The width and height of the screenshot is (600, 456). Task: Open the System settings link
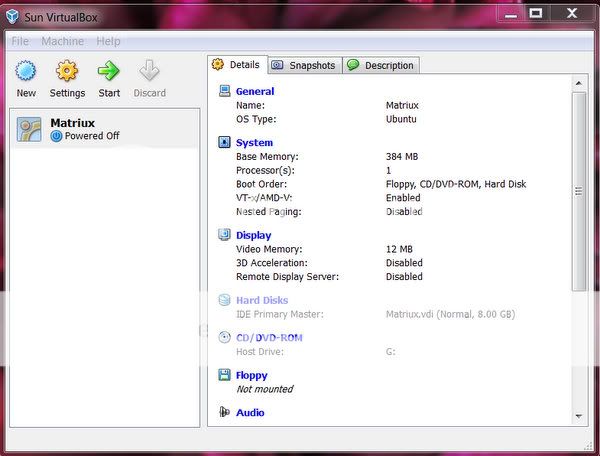click(254, 143)
